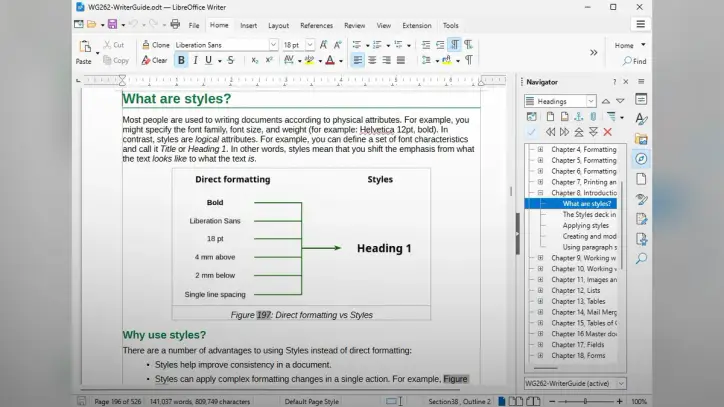Click the red Delete X in Navigator
The height and width of the screenshot is (407, 724).
click(608, 132)
